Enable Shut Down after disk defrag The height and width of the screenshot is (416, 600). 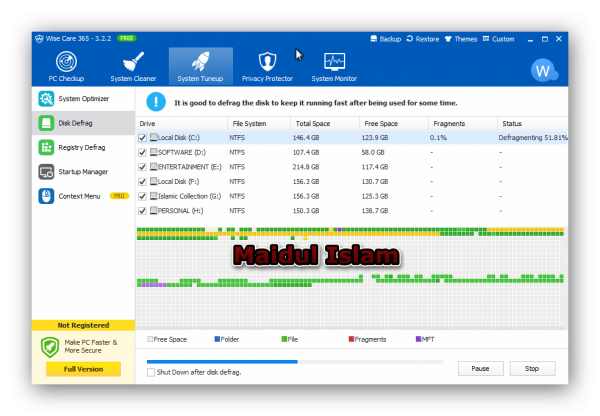[x=151, y=372]
